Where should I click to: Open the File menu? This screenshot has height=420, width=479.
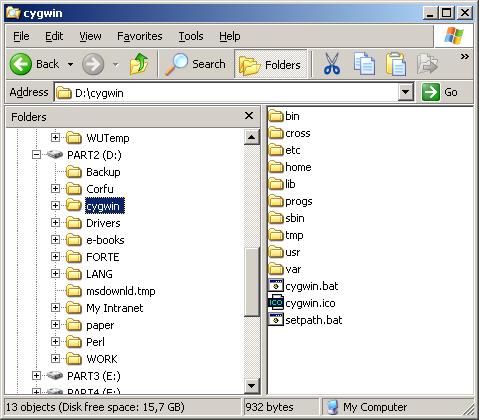coord(21,36)
